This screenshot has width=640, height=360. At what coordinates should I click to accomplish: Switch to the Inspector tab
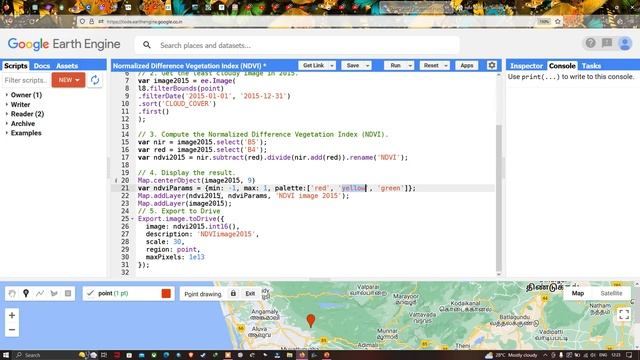pyautogui.click(x=526, y=66)
